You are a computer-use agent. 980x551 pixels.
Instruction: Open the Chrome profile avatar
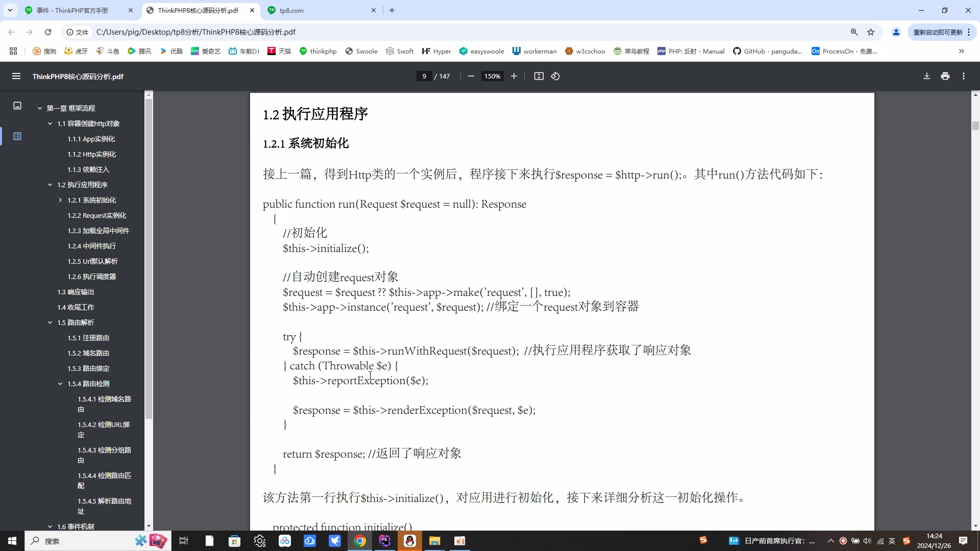(x=896, y=32)
